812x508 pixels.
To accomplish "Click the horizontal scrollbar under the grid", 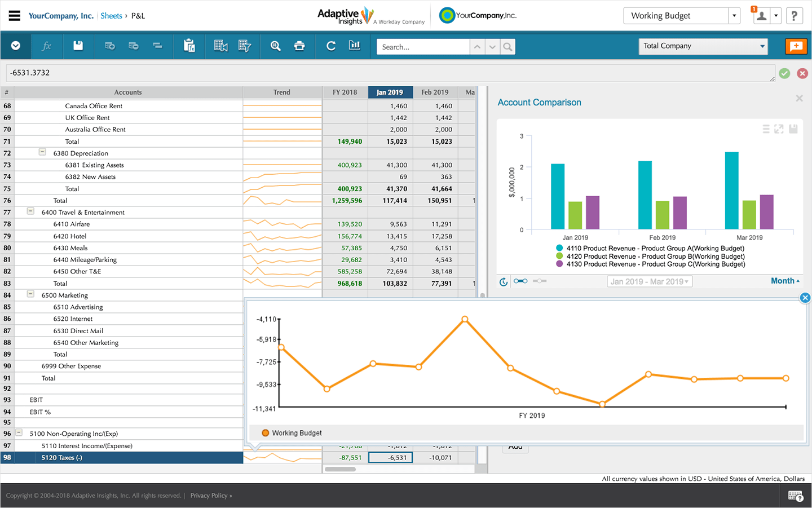I will [x=339, y=469].
